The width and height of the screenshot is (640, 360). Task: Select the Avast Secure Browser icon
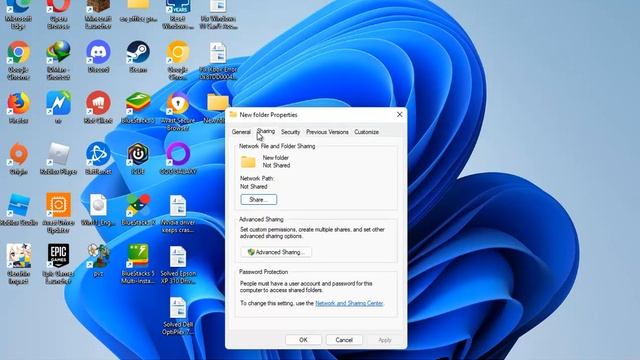(x=178, y=104)
